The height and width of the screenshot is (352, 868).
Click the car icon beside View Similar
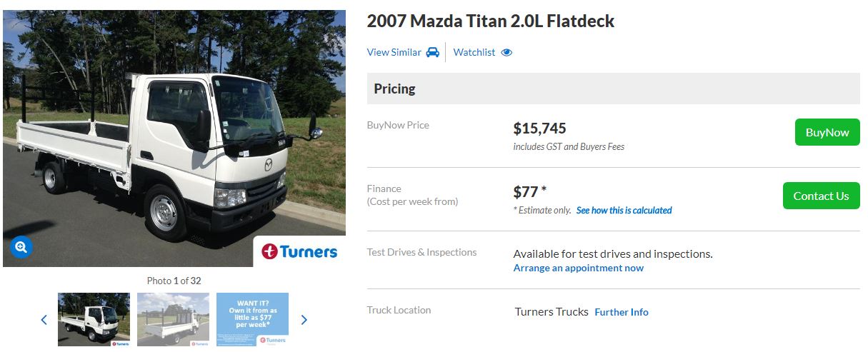coord(433,52)
